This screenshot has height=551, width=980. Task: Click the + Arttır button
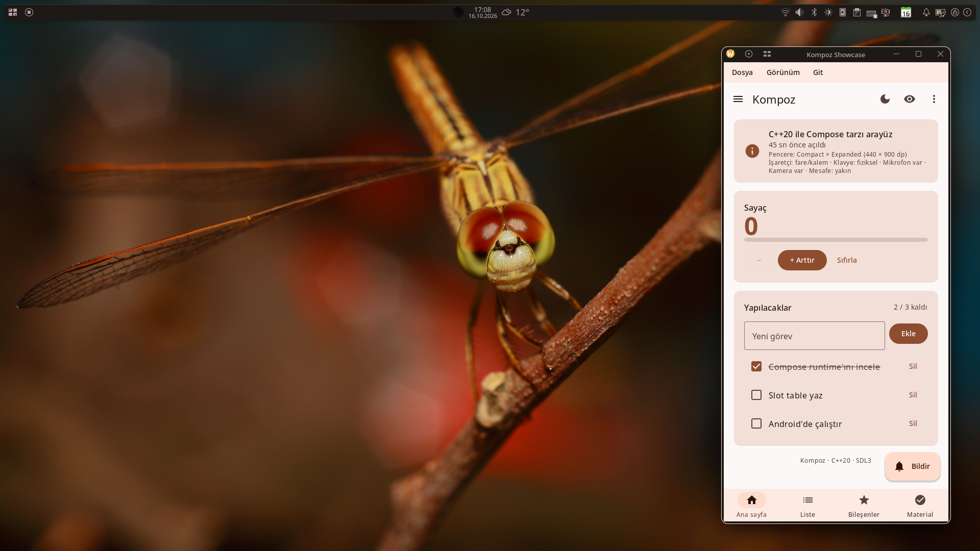tap(802, 260)
